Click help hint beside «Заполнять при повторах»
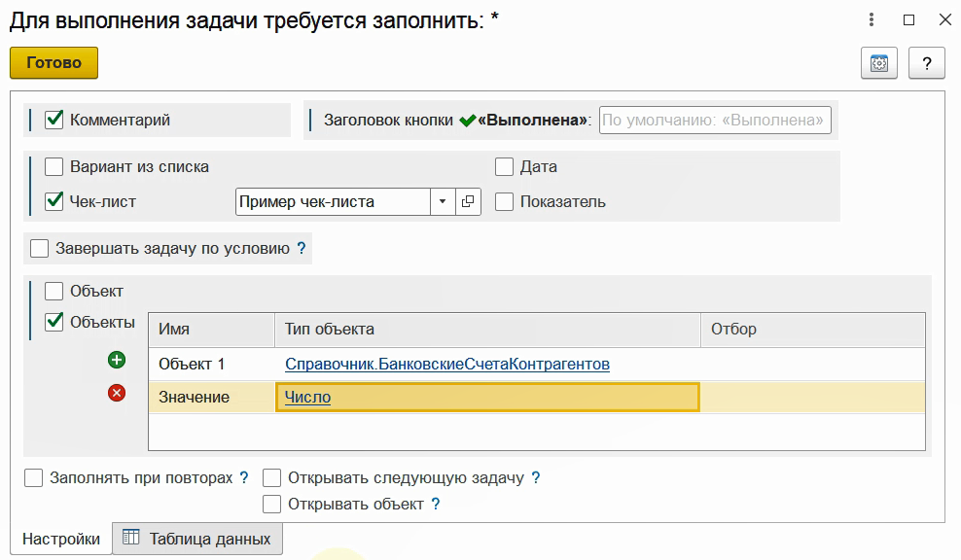Screen dimensions: 961x560 pyautogui.click(x=244, y=478)
